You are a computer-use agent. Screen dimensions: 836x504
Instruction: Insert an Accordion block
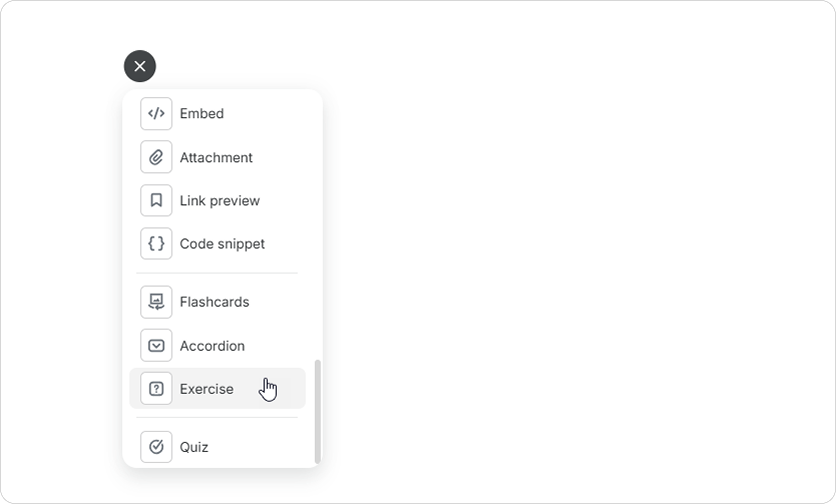click(212, 346)
